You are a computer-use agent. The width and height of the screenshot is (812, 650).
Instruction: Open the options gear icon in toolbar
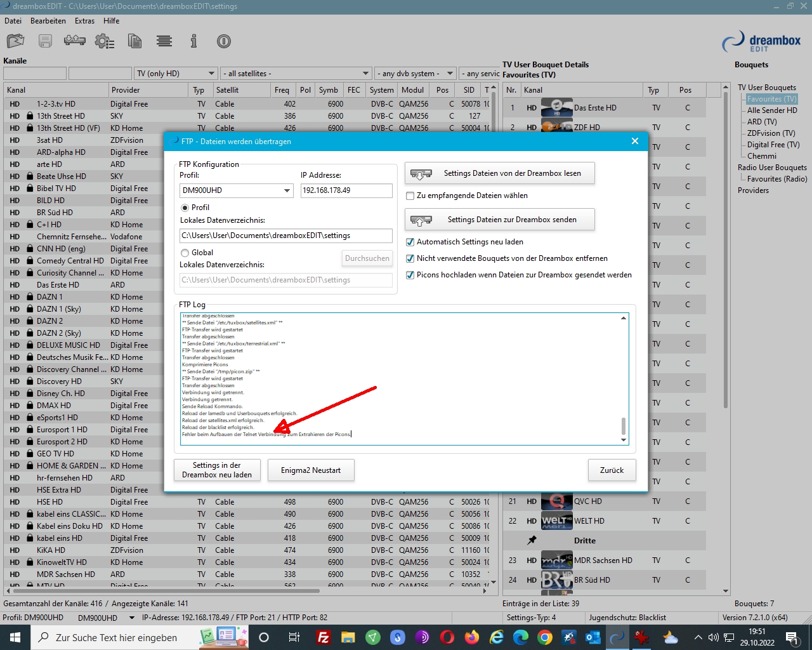click(104, 41)
